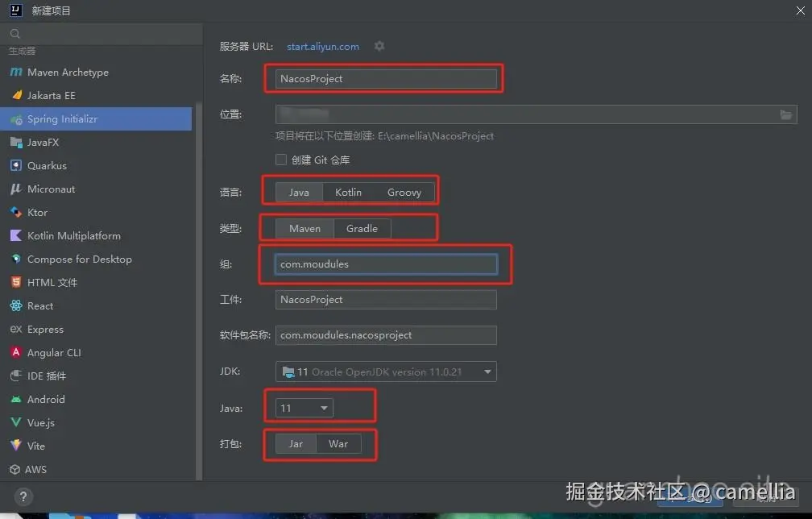
Task: Open help with question mark button
Action: click(23, 497)
